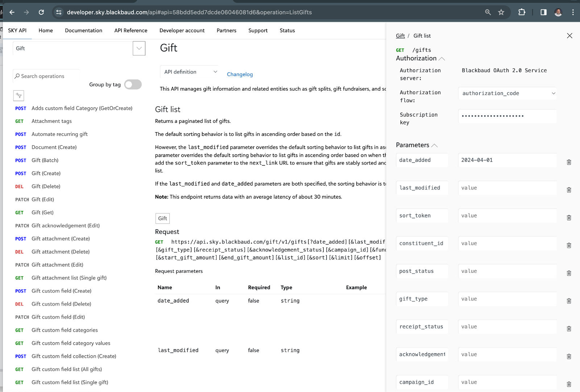Viewport: 580px width, 392px height.
Task: Select Automate recurring gift operation
Action: tap(59, 134)
